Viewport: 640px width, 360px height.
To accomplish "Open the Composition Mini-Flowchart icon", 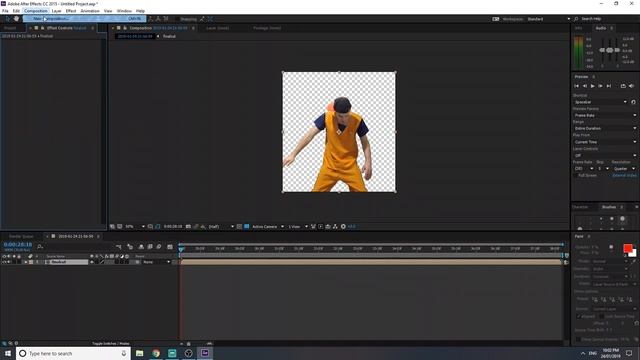I will [x=119, y=247].
